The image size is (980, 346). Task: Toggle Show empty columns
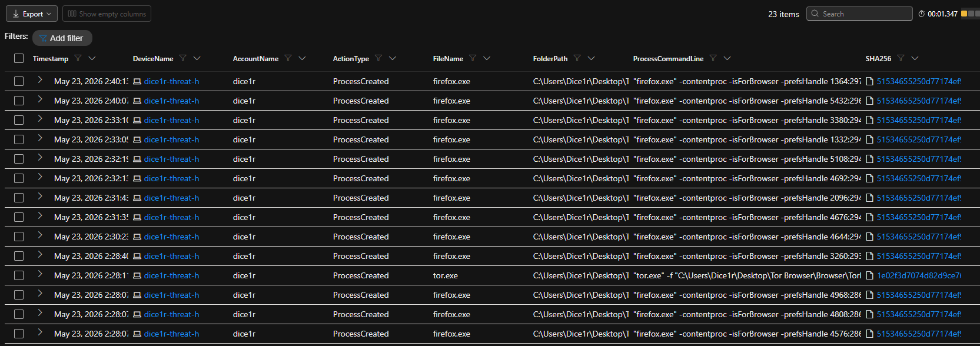pos(107,14)
